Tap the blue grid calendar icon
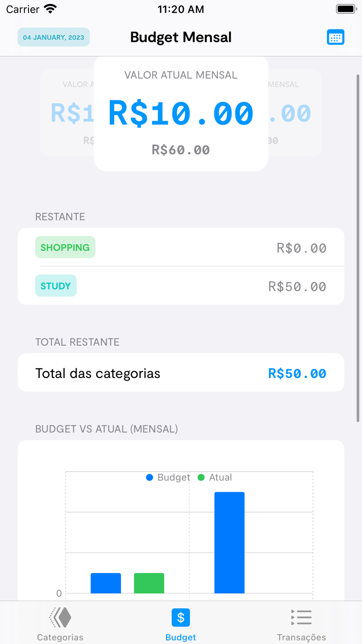362x644 pixels. tap(336, 37)
